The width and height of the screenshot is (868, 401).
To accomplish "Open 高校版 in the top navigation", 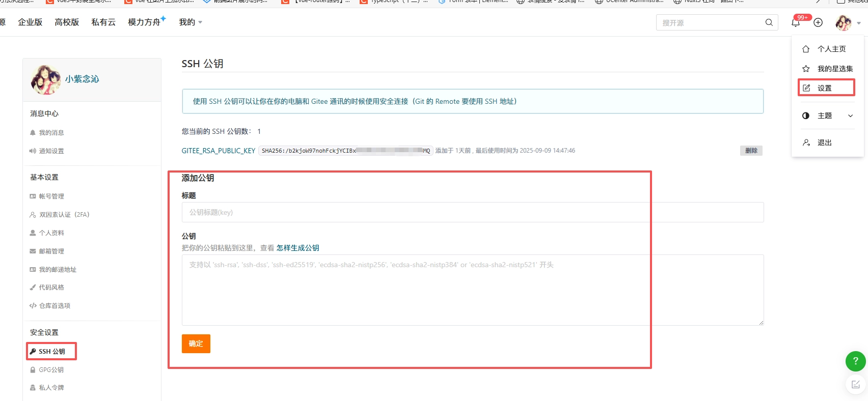I will (67, 22).
